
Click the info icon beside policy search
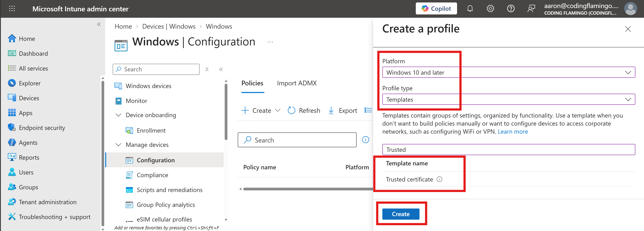tap(365, 140)
